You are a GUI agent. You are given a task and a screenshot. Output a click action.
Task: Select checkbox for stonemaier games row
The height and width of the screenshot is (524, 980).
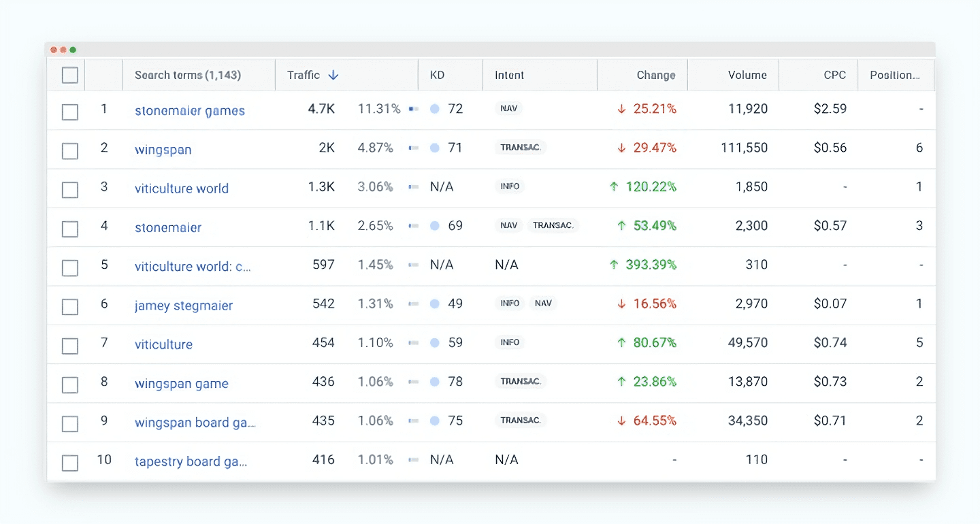tap(70, 112)
